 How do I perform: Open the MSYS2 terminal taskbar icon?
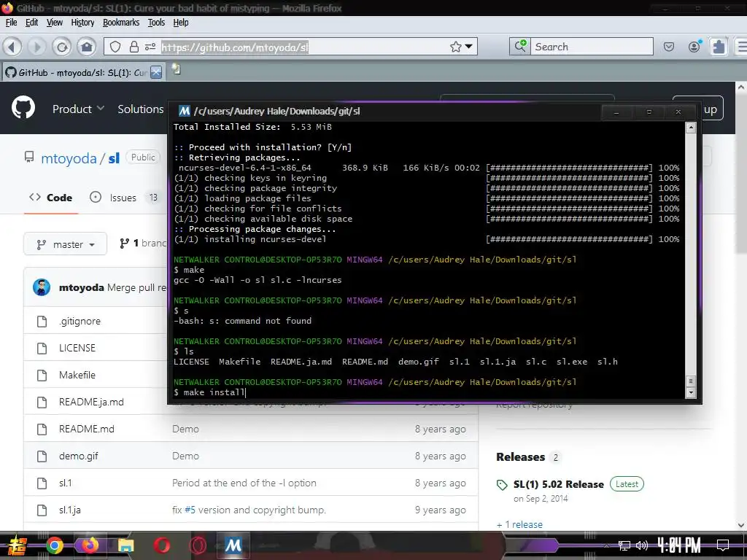point(233,545)
